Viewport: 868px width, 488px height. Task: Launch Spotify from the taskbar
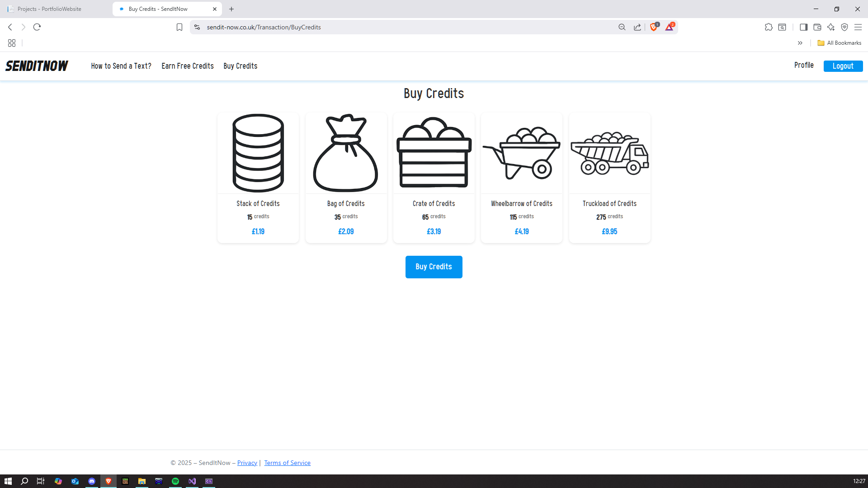(175, 481)
